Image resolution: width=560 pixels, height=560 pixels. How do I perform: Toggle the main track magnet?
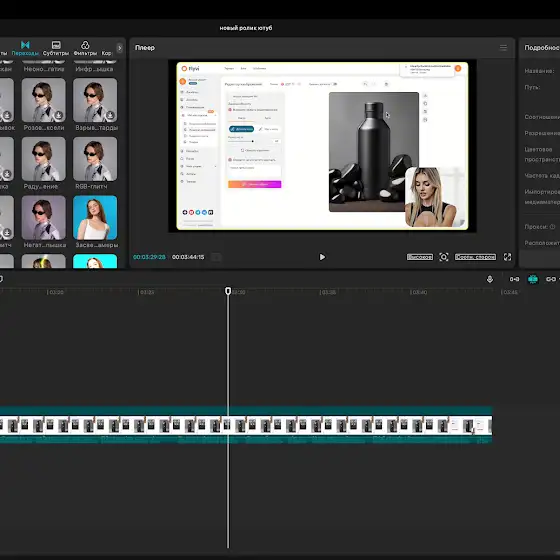514,279
